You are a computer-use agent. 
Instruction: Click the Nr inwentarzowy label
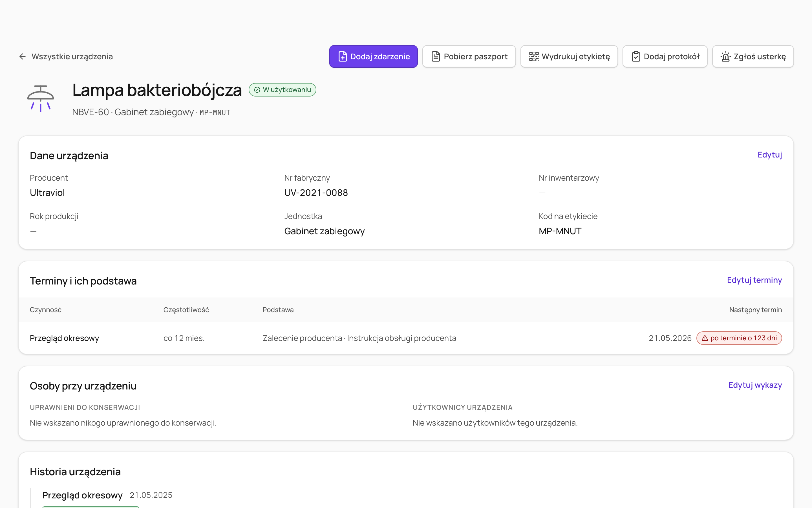coord(569,178)
